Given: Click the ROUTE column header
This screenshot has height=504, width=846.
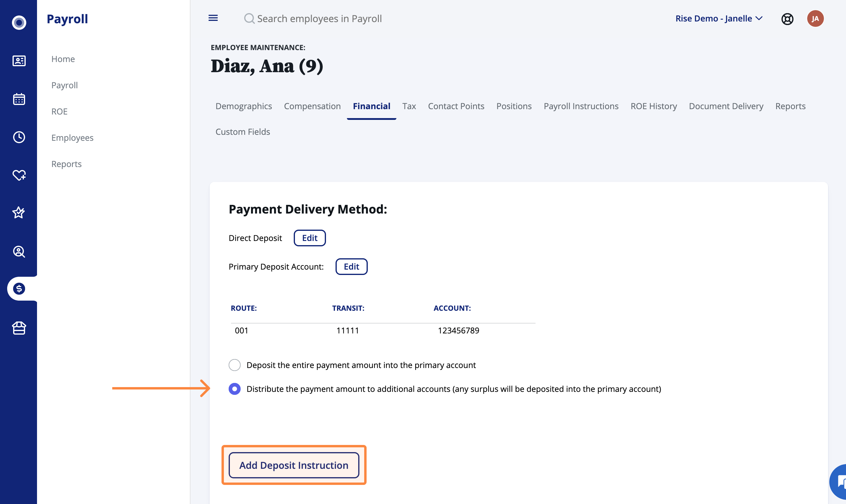Looking at the screenshot, I should 244,308.
